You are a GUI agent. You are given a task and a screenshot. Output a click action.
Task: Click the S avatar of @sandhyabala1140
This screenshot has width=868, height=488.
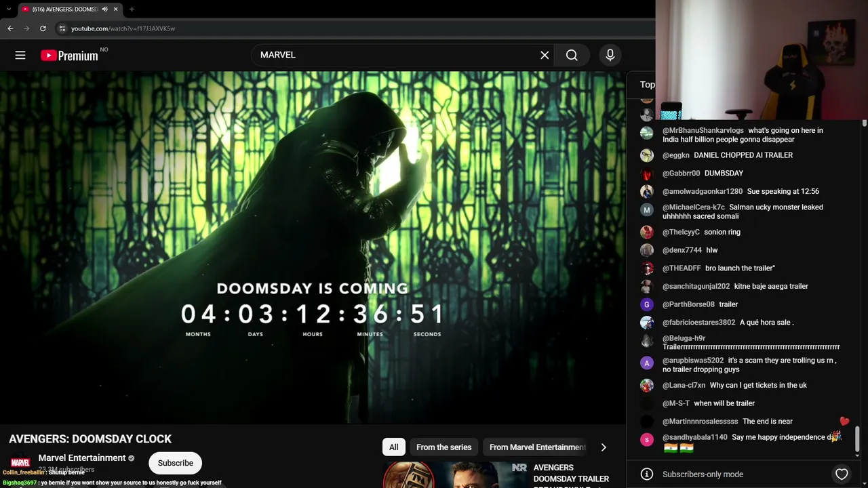tap(647, 439)
